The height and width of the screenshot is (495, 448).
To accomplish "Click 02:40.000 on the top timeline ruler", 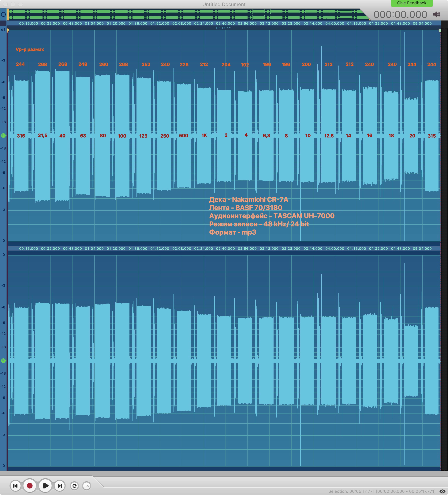I will pos(225,23).
